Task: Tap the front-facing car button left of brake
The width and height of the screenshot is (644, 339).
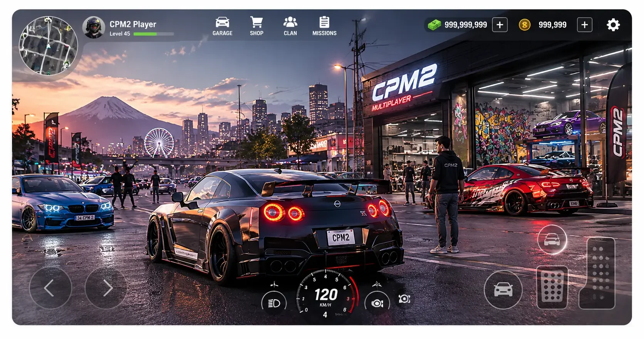Action: pos(503,290)
